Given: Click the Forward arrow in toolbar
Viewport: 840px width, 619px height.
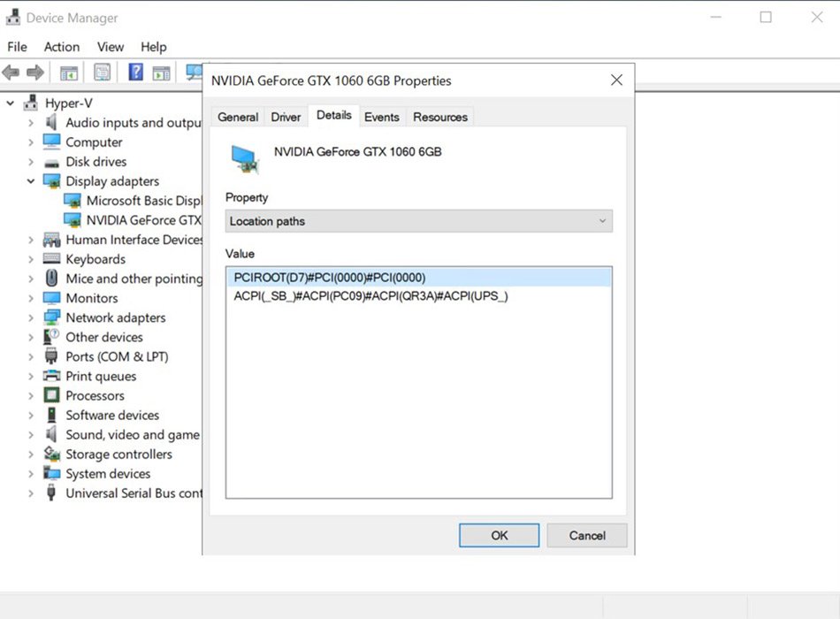Looking at the screenshot, I should 35,73.
